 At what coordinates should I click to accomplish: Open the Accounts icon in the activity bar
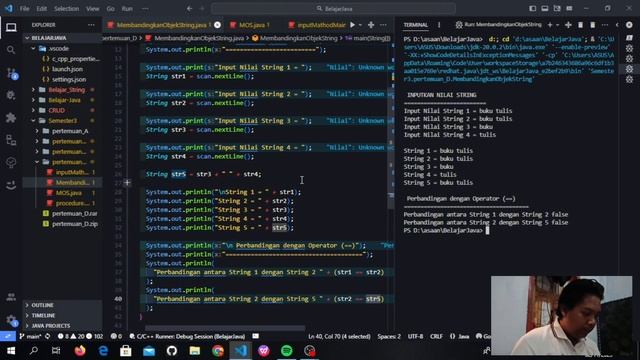click(x=11, y=297)
